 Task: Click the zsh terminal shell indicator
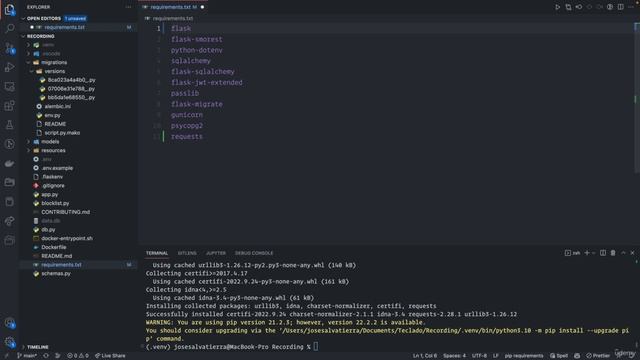(572, 253)
